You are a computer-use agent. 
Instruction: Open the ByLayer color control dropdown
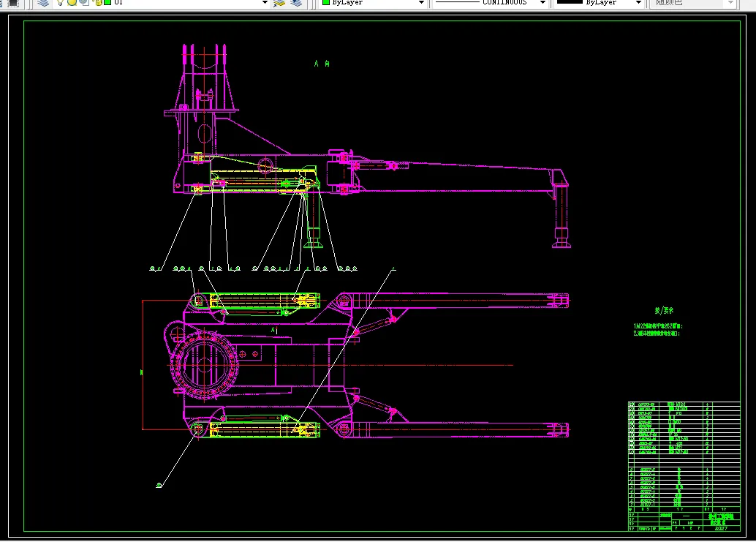click(420, 3)
